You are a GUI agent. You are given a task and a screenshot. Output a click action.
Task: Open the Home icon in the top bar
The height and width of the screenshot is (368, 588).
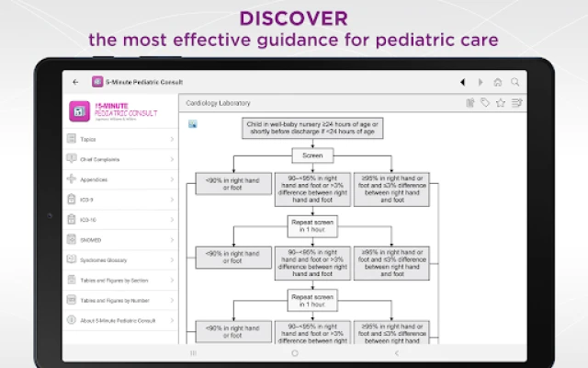[x=498, y=82]
